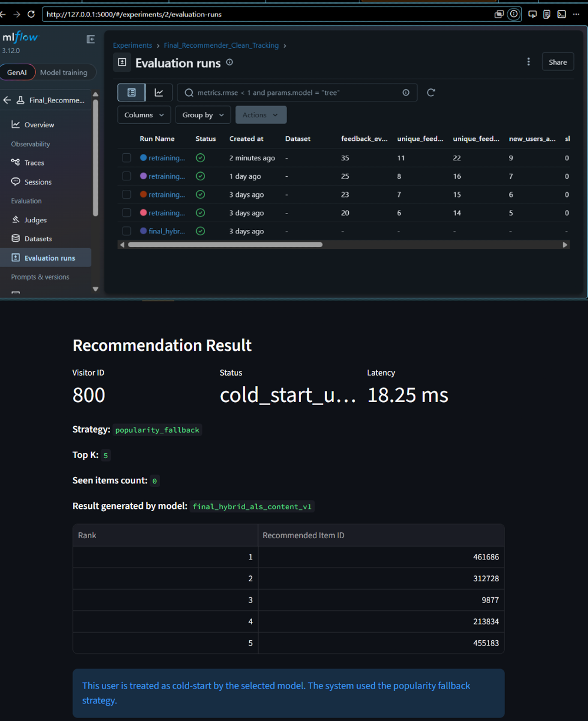Open the Columns dropdown

[x=144, y=115]
